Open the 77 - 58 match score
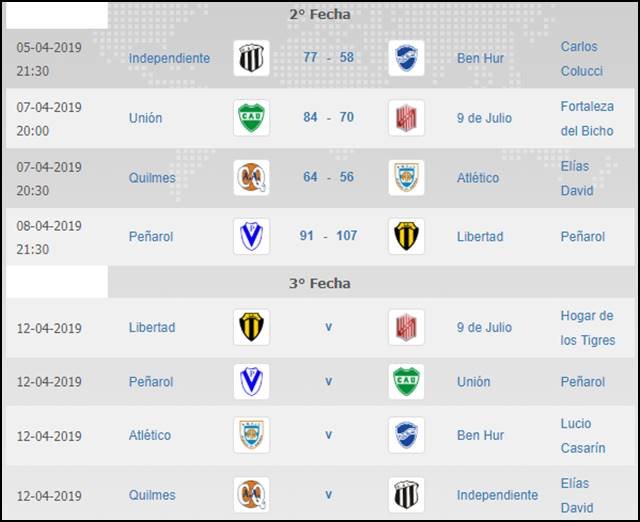Image resolution: width=640 pixels, height=522 pixels. pos(328,58)
